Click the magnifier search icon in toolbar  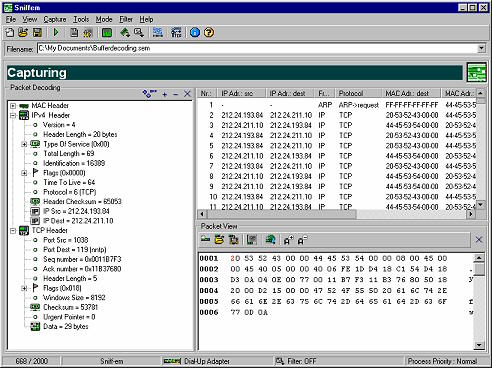click(139, 32)
